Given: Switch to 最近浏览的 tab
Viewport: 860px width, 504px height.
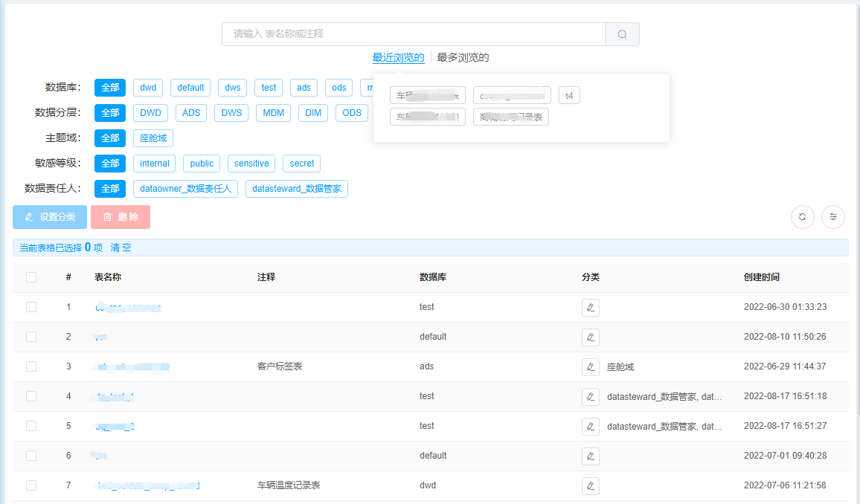Looking at the screenshot, I should 398,57.
